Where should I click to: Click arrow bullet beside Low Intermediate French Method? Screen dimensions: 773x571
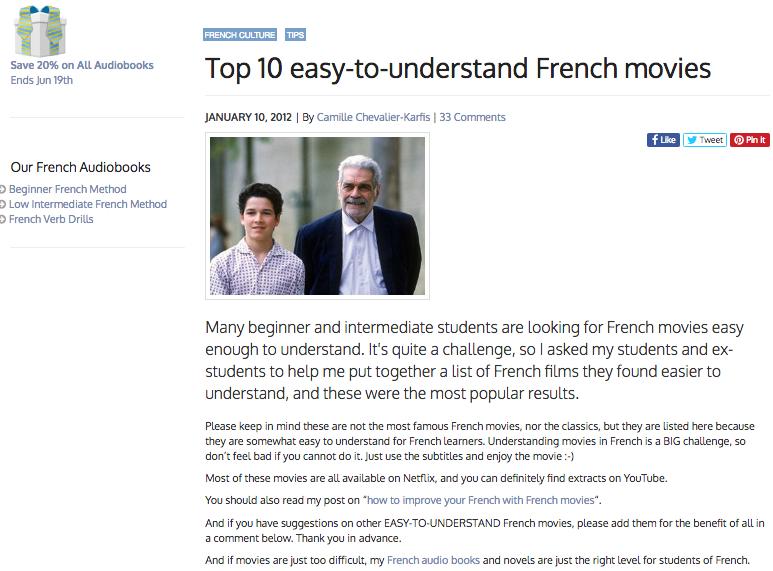click(2, 204)
